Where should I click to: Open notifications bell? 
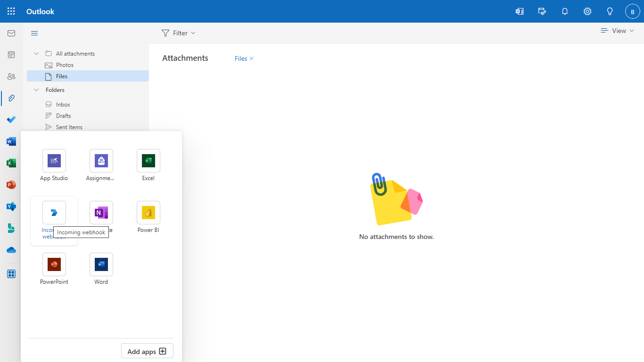(x=565, y=11)
